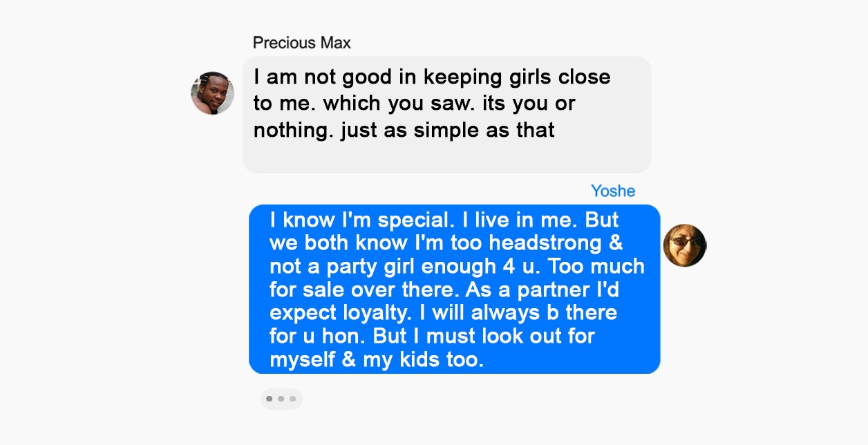The height and width of the screenshot is (445, 868).
Task: Click the top edge of the gray message bubble
Action: pos(446,59)
